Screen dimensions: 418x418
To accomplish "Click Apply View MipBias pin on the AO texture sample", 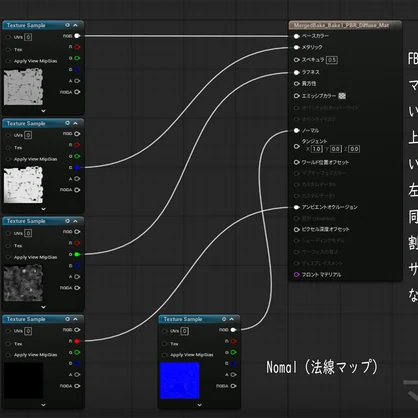I will 8,355.
